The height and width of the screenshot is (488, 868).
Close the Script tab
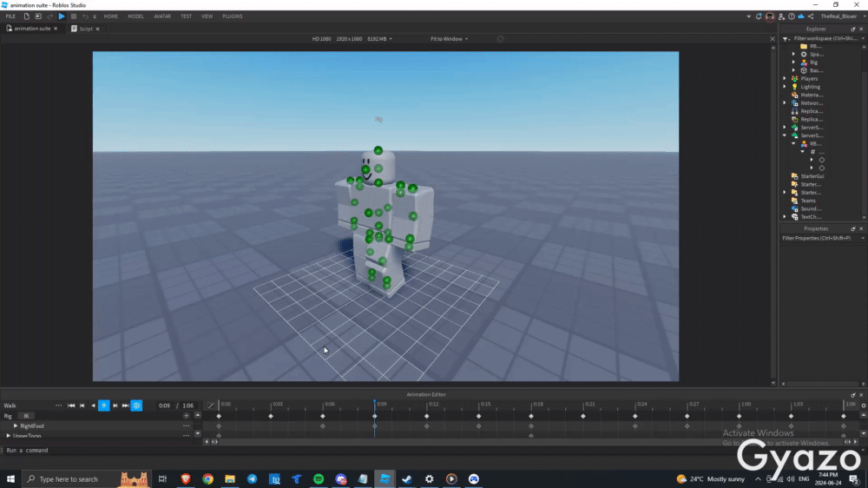tap(97, 29)
